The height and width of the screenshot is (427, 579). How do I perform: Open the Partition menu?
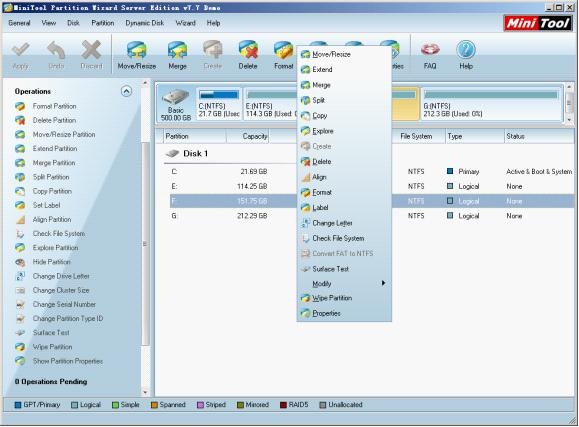point(103,23)
